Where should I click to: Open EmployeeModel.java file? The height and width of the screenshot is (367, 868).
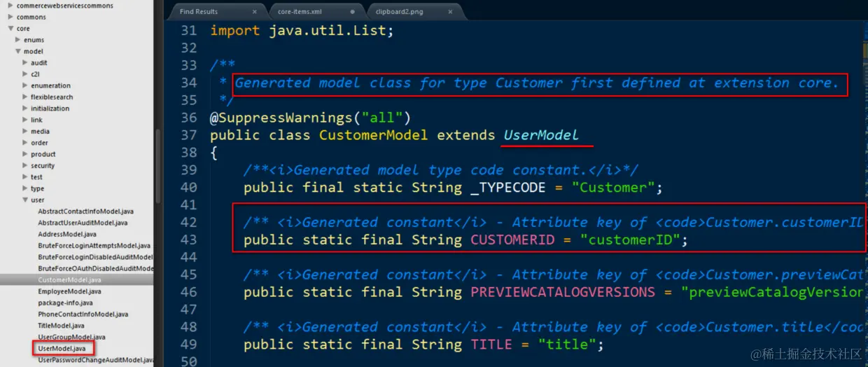[69, 291]
